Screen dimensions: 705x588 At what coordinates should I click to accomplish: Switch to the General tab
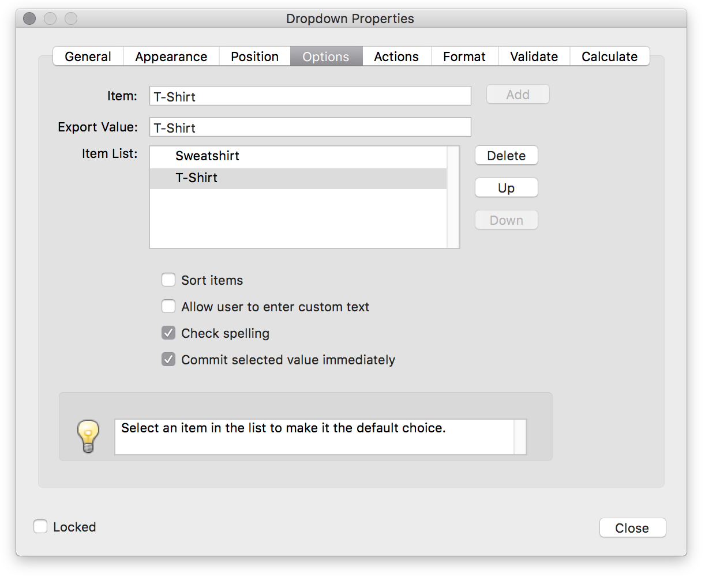pos(88,56)
